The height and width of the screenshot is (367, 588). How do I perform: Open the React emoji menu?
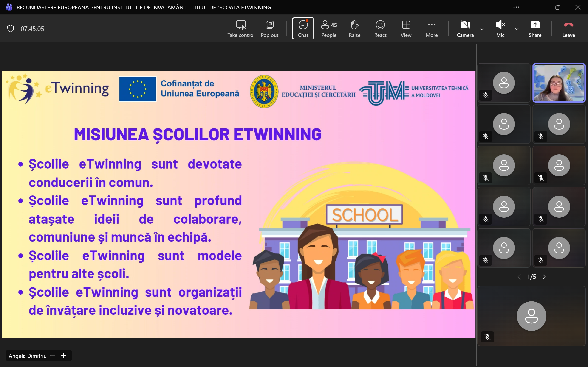tap(380, 28)
